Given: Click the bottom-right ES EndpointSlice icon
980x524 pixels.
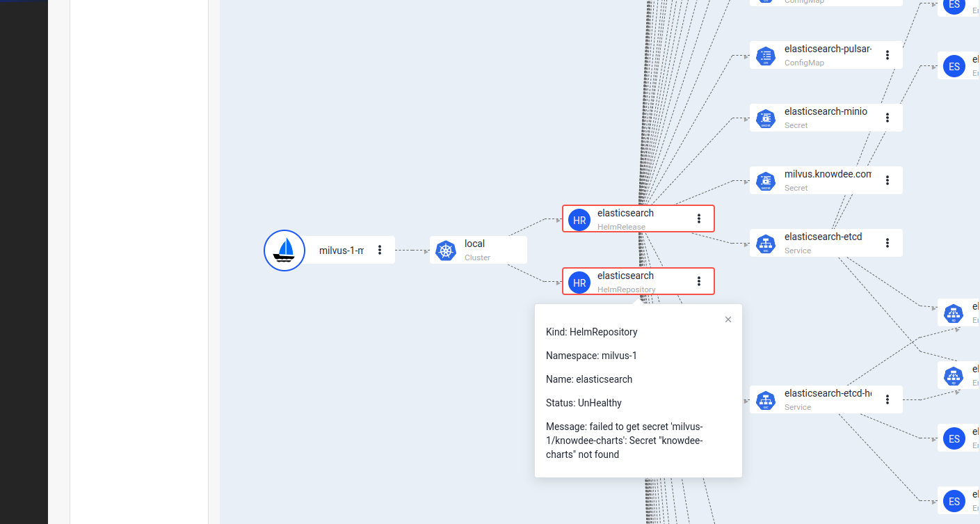Looking at the screenshot, I should pos(954,500).
